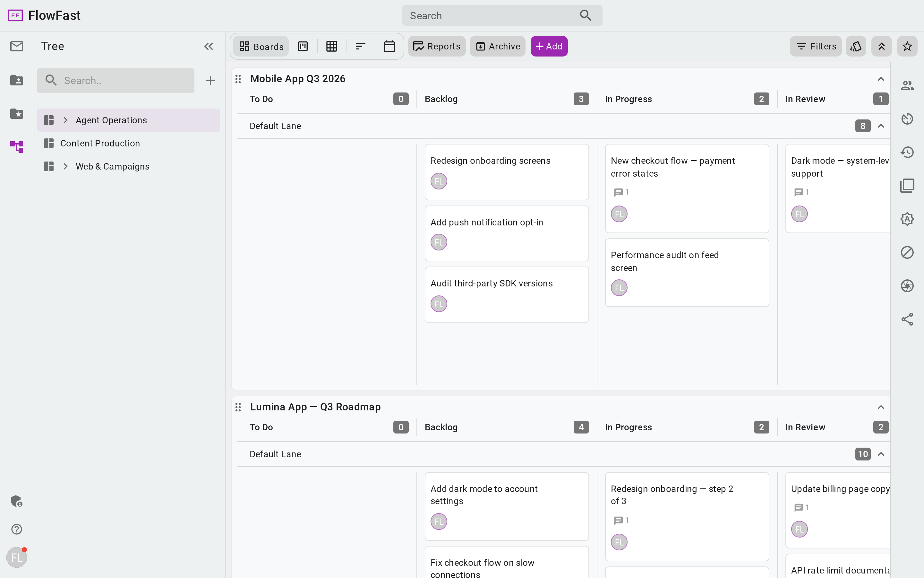Focus the top Search field
The image size is (924, 578).
pyautogui.click(x=502, y=15)
